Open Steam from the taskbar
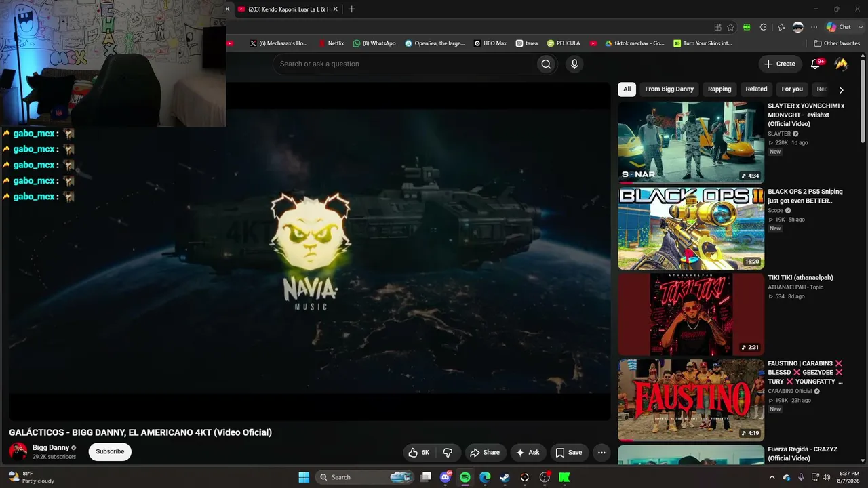The image size is (868, 488). pyautogui.click(x=505, y=477)
